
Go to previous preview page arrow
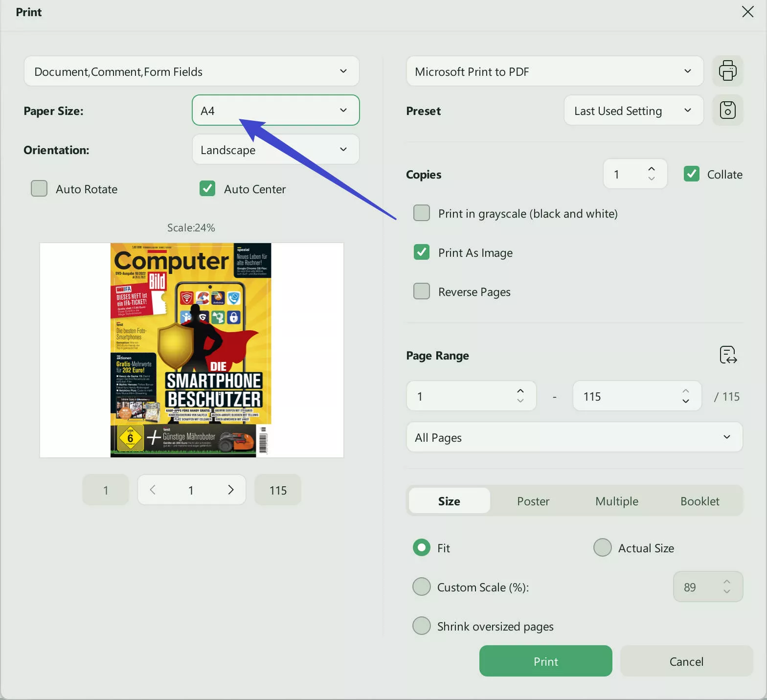click(x=153, y=490)
